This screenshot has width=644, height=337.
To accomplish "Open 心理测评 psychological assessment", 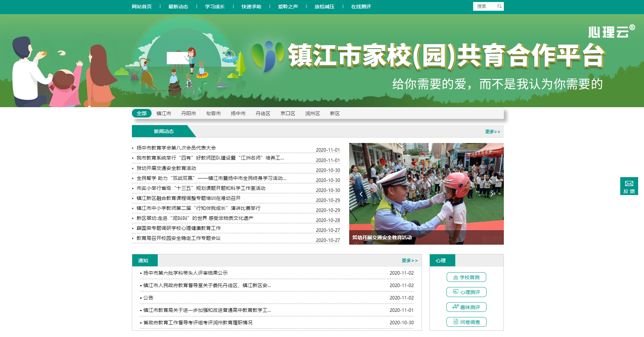I will click(x=466, y=292).
